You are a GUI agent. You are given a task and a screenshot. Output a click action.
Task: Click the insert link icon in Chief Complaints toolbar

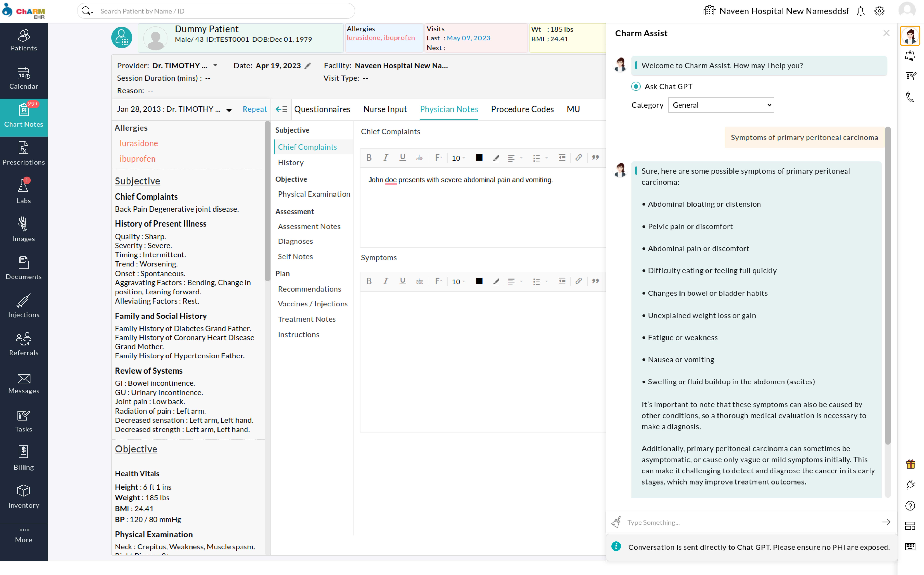578,157
